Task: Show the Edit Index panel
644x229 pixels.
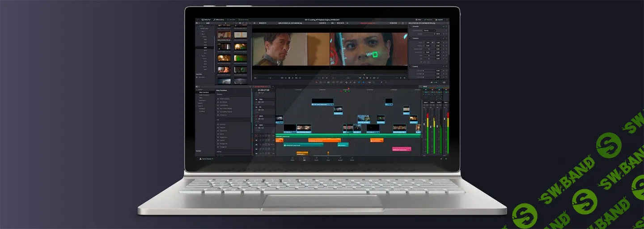Action: click(232, 20)
